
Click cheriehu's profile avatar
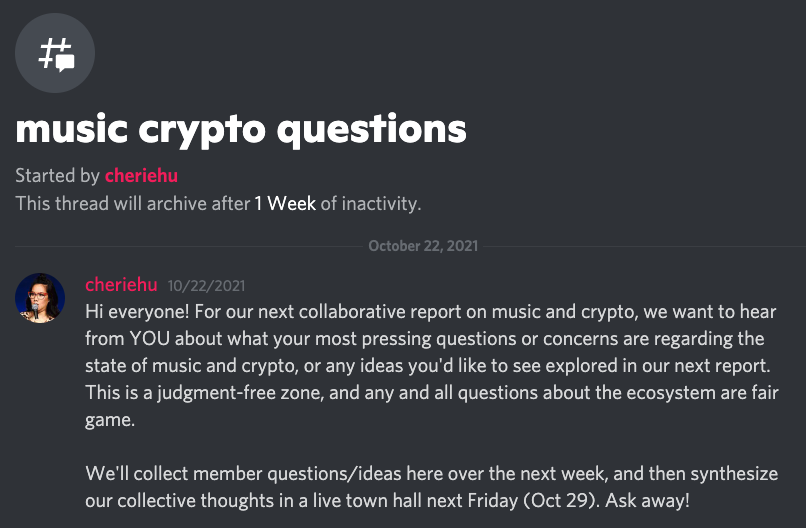(x=40, y=299)
